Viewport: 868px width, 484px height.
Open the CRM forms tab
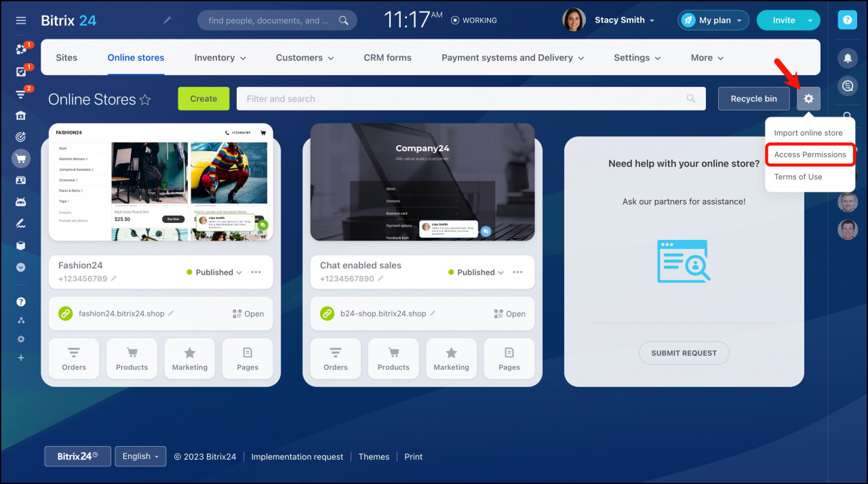tap(387, 58)
